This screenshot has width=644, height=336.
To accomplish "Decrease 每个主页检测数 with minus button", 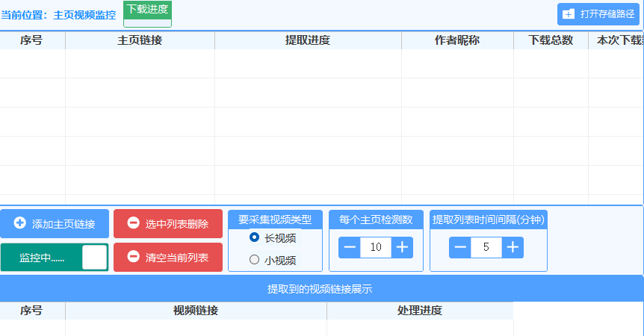I will (x=350, y=247).
